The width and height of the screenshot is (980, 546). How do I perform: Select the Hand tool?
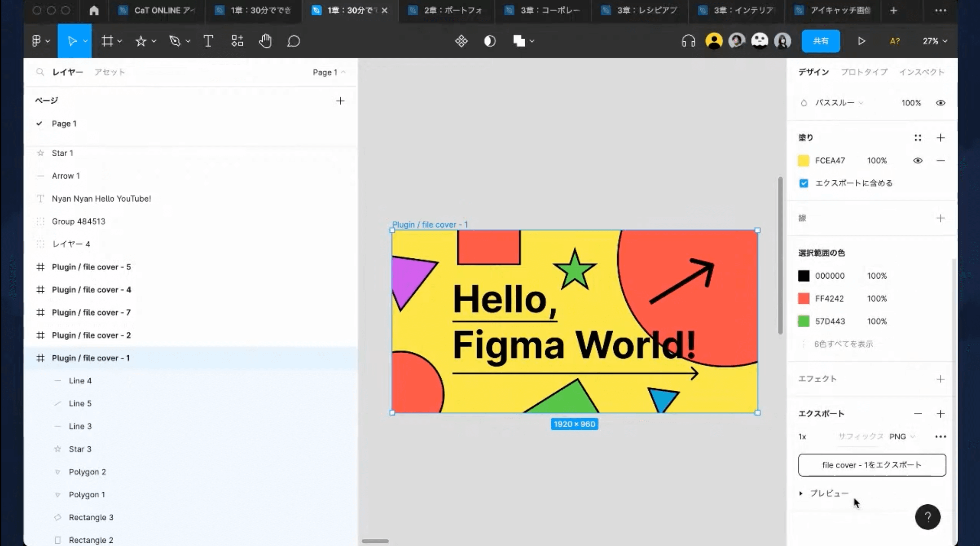pos(265,41)
